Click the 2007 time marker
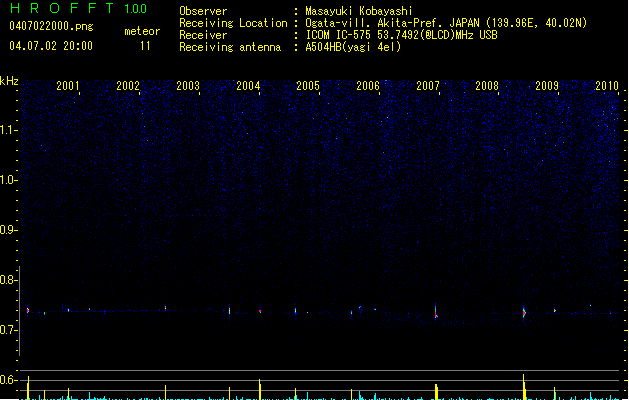The height and width of the screenshot is (400, 629). [428, 85]
